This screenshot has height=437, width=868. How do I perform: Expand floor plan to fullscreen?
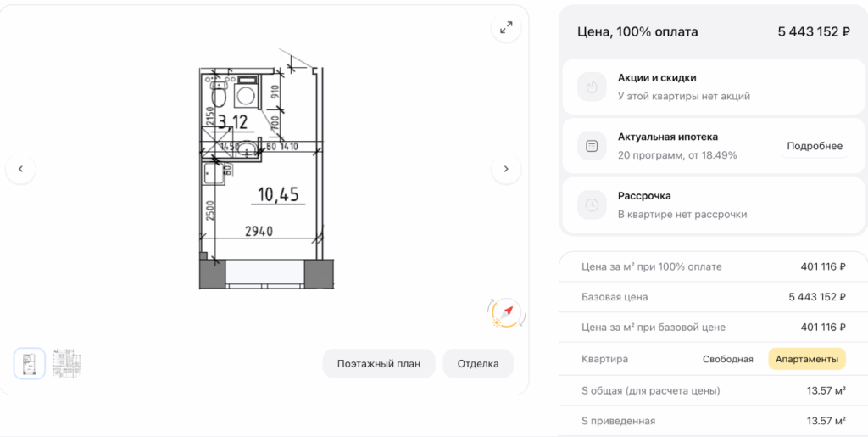point(506,28)
